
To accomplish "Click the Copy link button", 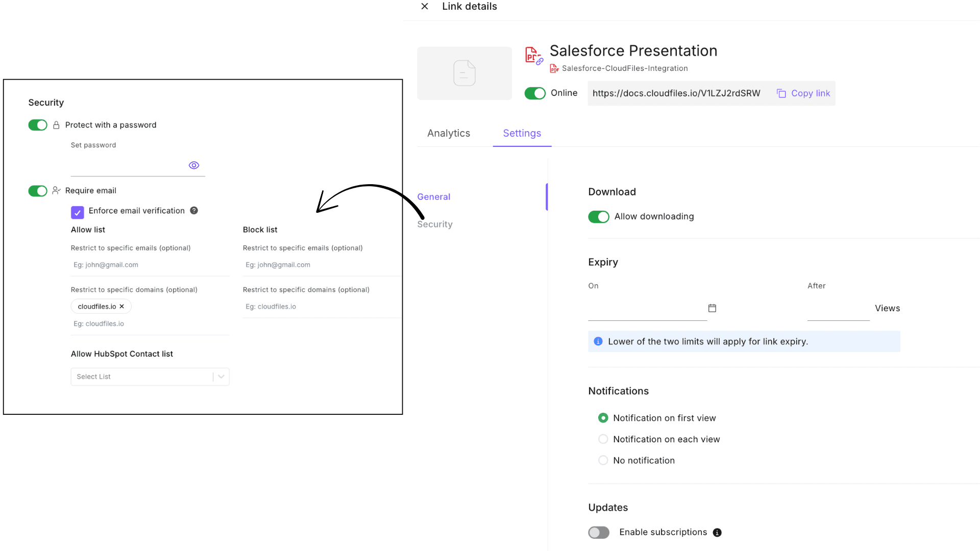I will pyautogui.click(x=810, y=93).
